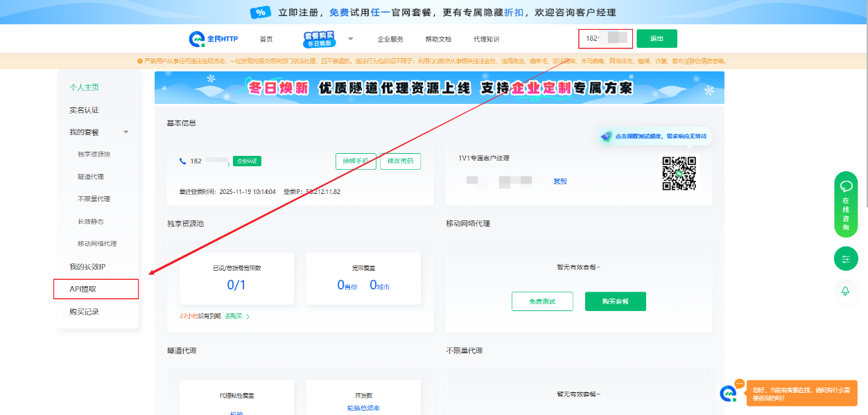
Task: Click the phone icon in 基本信息
Action: point(183,161)
